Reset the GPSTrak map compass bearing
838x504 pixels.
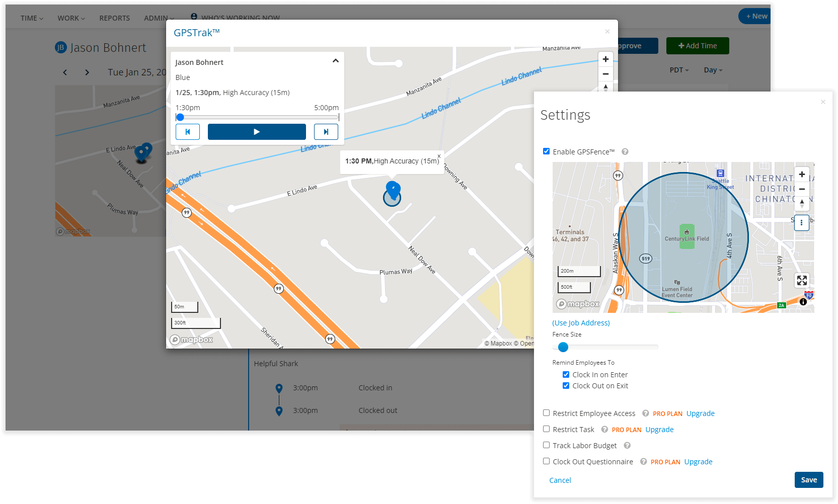click(x=605, y=87)
